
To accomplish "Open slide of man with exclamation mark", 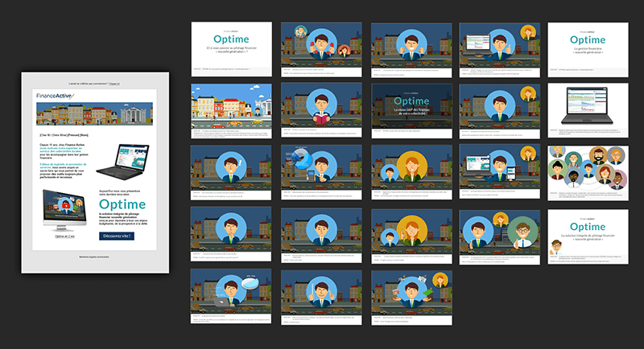I will (231, 173).
